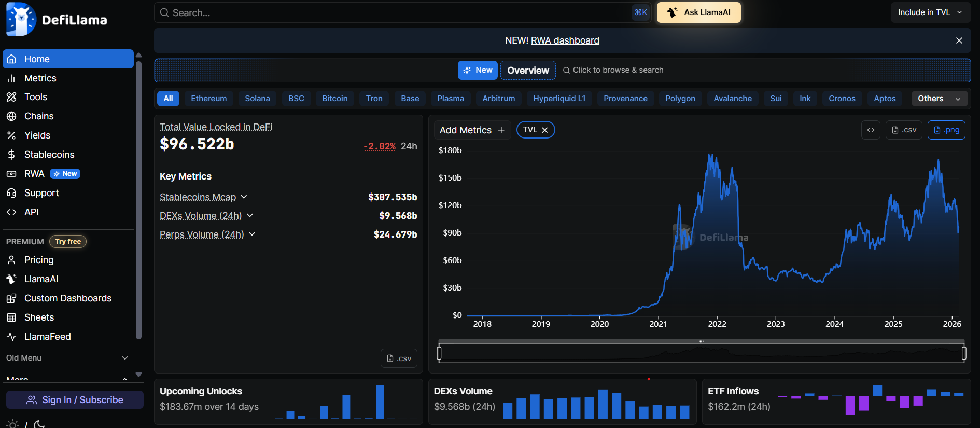Viewport: 980px width, 428px height.
Task: Download chart as .png
Action: [946, 130]
